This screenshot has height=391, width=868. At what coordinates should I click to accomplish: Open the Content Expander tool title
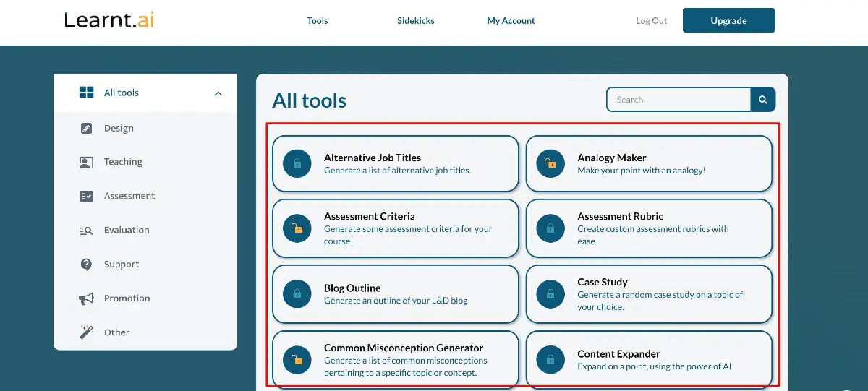point(618,354)
